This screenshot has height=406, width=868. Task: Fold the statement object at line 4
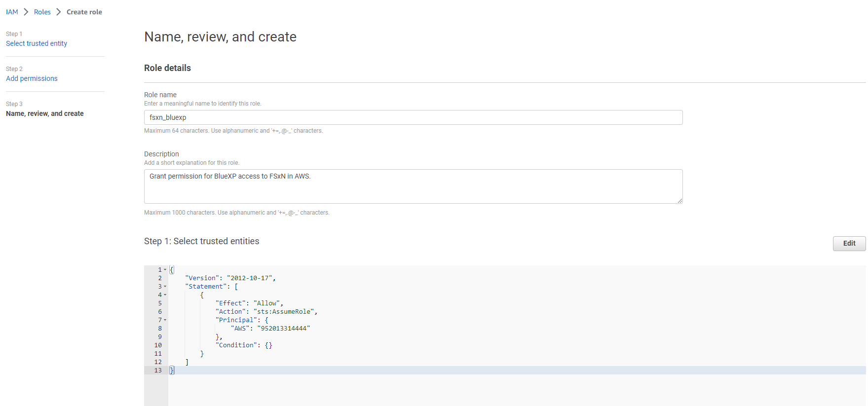tap(165, 295)
